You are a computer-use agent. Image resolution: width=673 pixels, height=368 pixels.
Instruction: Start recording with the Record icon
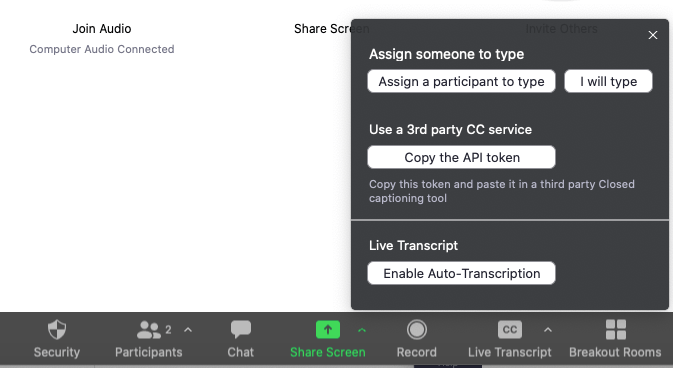pos(417,330)
